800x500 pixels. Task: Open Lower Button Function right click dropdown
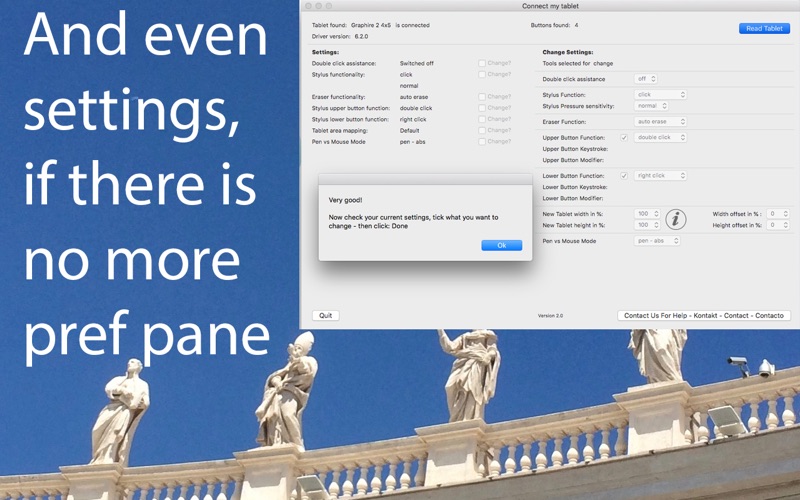tap(660, 176)
